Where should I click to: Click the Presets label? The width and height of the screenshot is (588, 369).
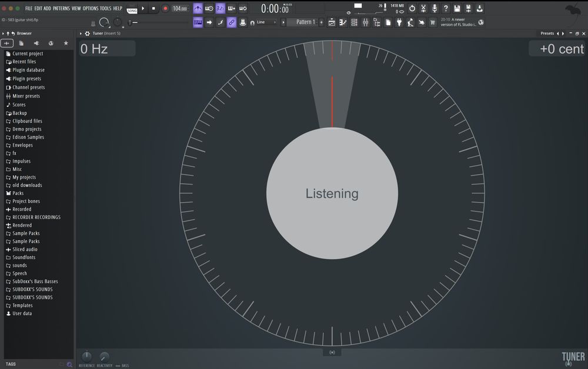pyautogui.click(x=547, y=33)
